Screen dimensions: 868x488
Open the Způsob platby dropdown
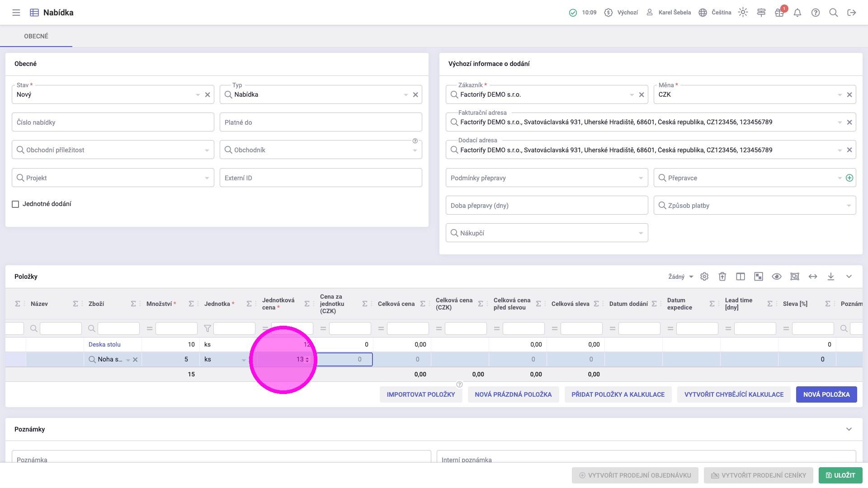(x=849, y=206)
